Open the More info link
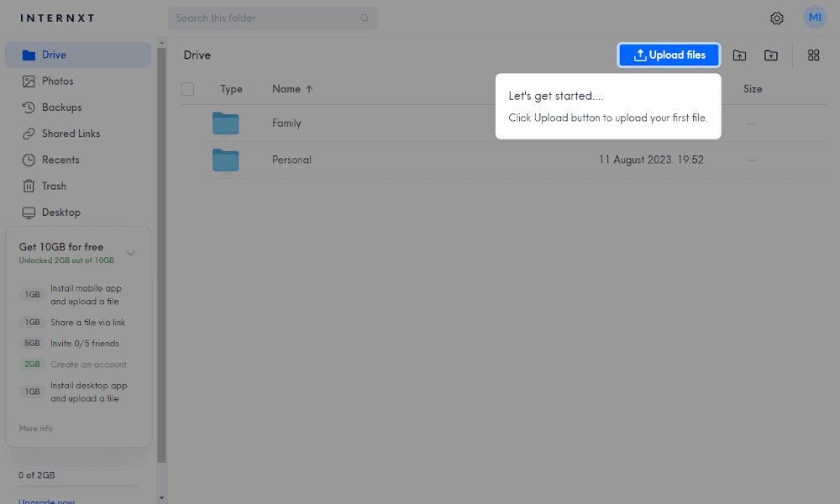The width and height of the screenshot is (840, 504). [36, 428]
